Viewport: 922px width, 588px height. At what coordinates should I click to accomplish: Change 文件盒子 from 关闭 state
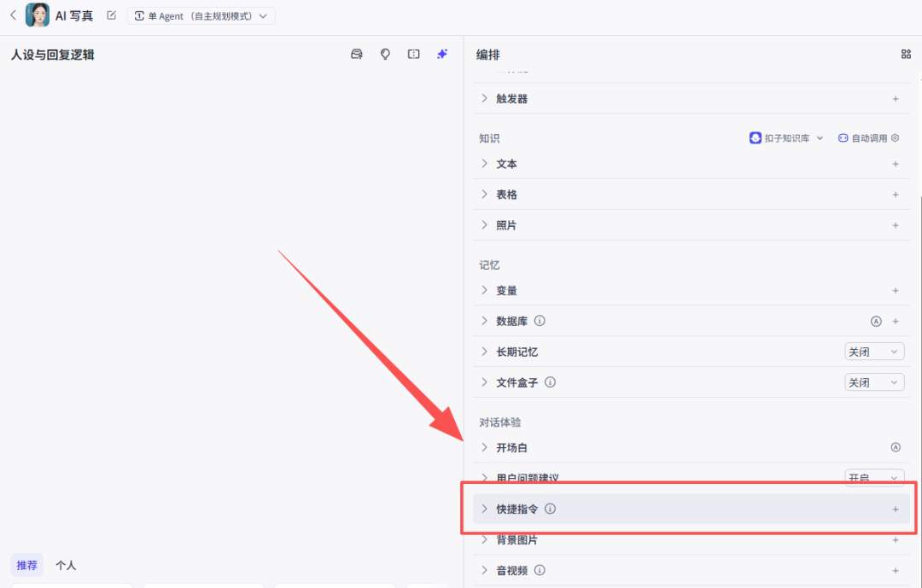click(874, 381)
